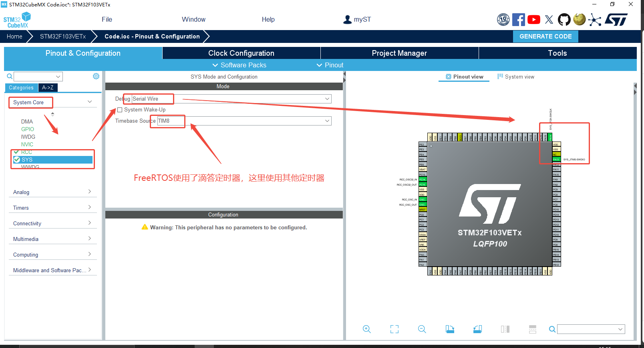Open the Wiki globe icon
This screenshot has width=644, height=348.
(580, 19)
